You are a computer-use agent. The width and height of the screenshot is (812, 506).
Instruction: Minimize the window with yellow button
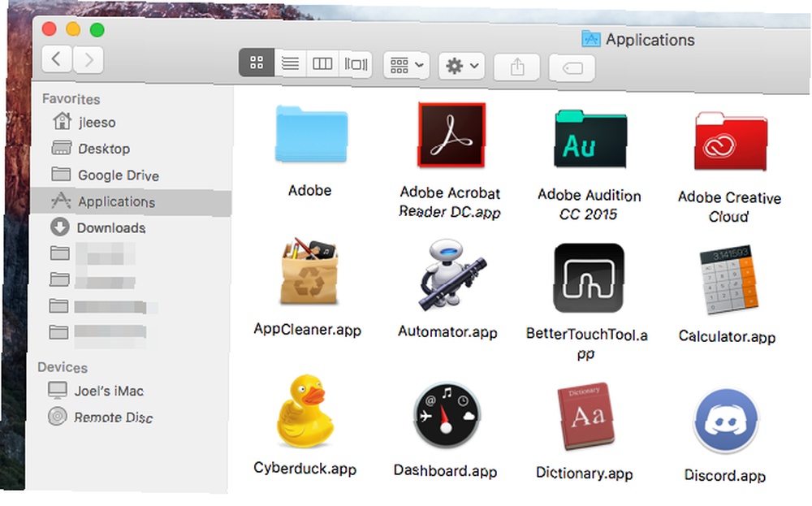coord(73,29)
